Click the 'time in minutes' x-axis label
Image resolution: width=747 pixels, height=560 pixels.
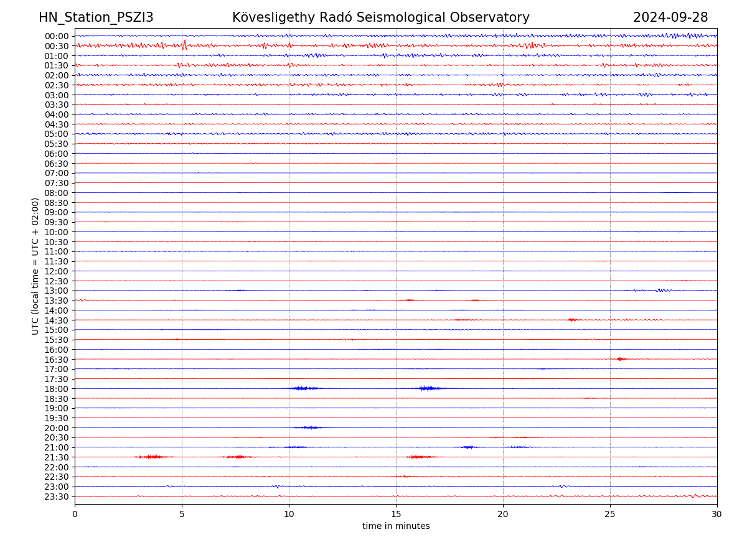click(x=396, y=526)
